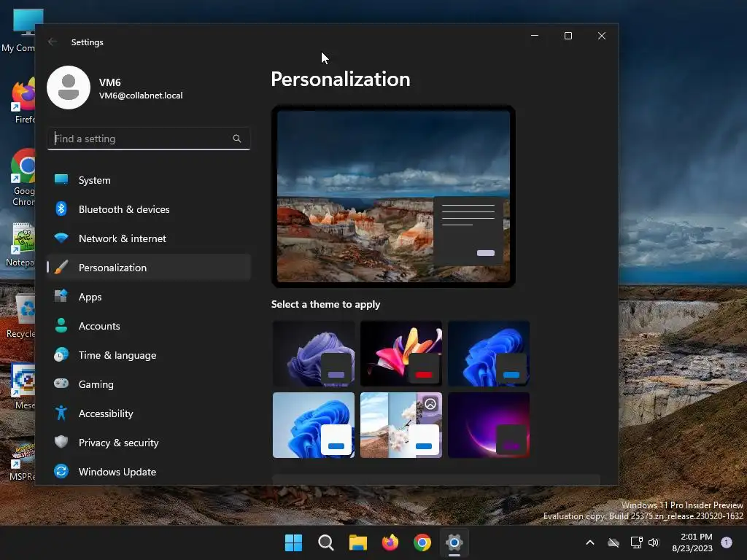Open File Explorer from taskbar

tap(357, 542)
